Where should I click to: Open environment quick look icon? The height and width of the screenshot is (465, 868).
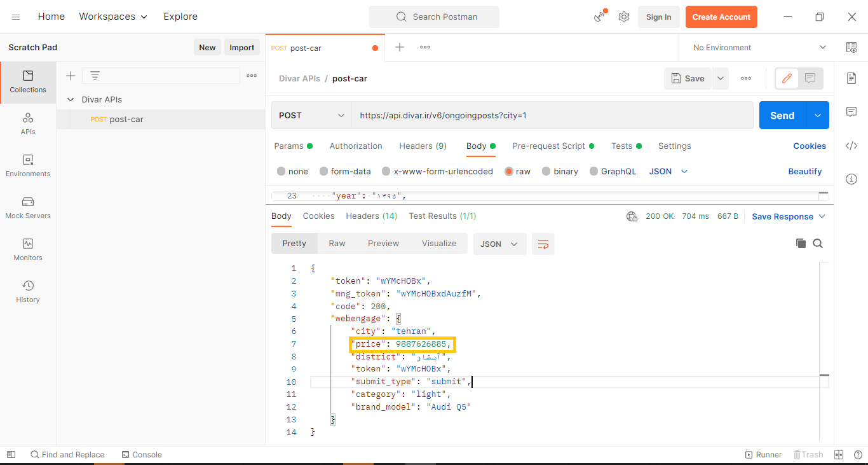pos(851,47)
